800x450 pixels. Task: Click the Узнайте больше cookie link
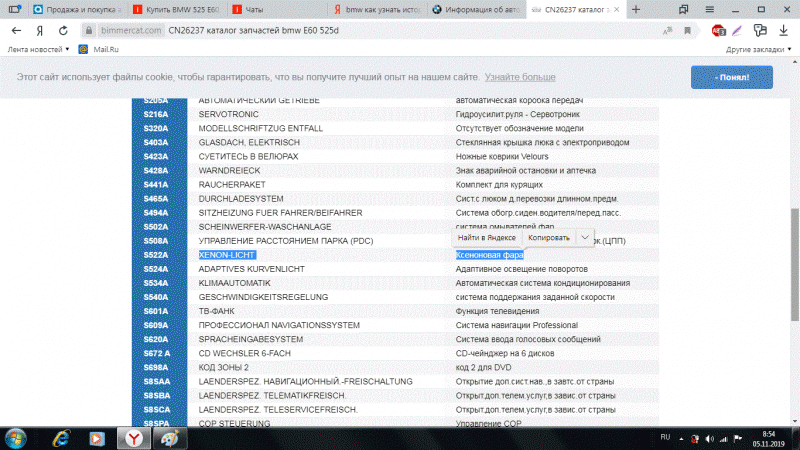coord(520,77)
